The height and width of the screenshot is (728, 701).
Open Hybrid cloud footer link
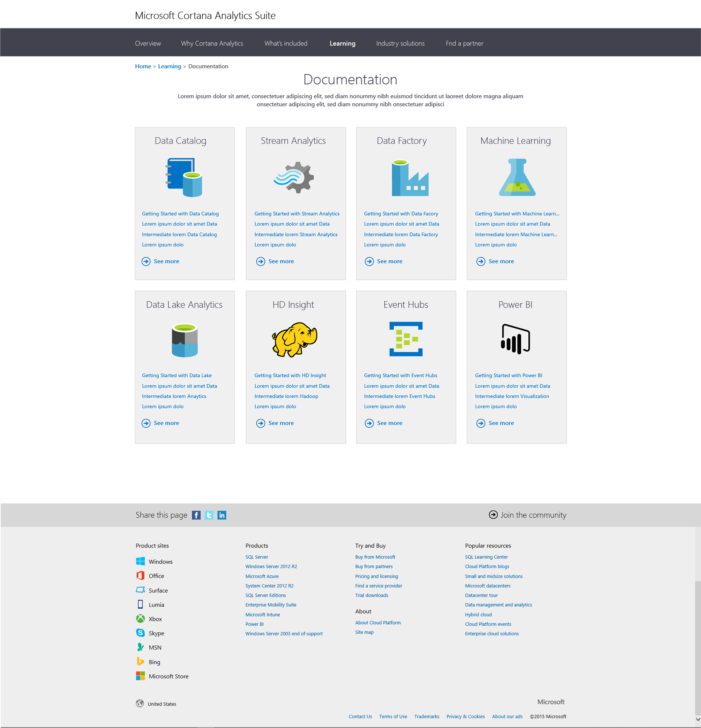(478, 615)
